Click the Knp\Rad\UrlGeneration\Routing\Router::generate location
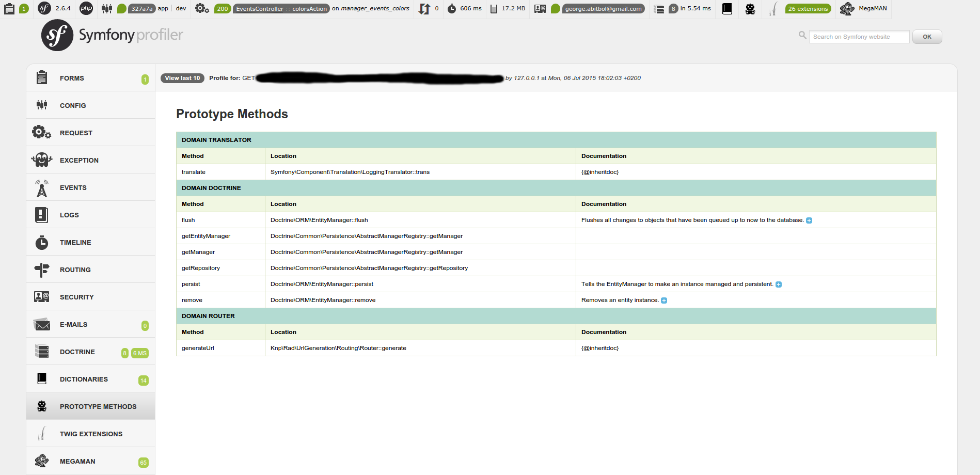The width and height of the screenshot is (980, 475). tap(420, 348)
